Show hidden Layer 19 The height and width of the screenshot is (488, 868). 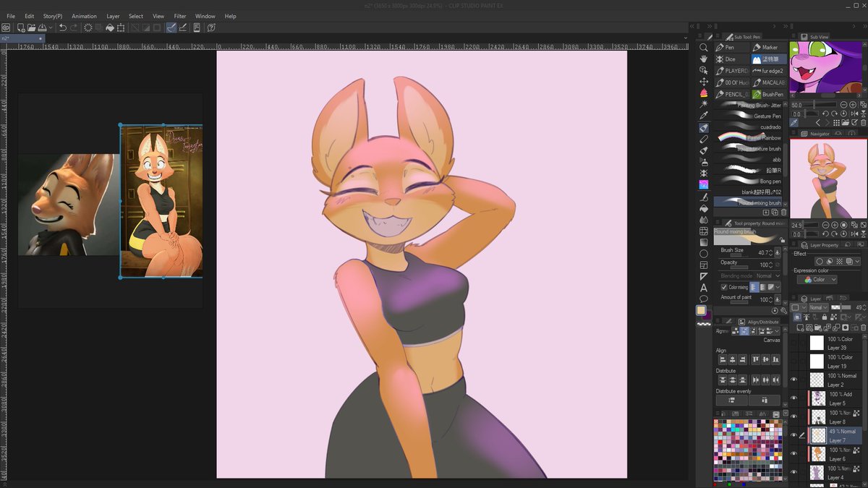(x=793, y=361)
